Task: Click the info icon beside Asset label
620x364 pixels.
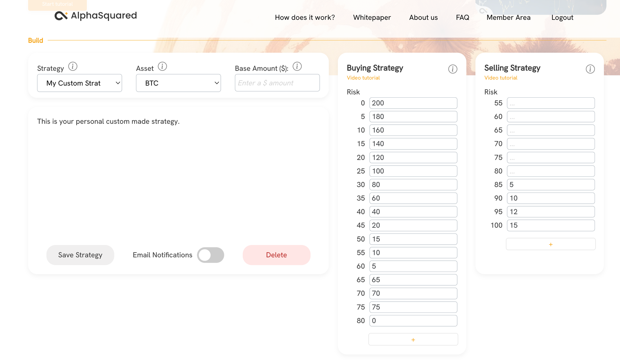Action: point(162,66)
